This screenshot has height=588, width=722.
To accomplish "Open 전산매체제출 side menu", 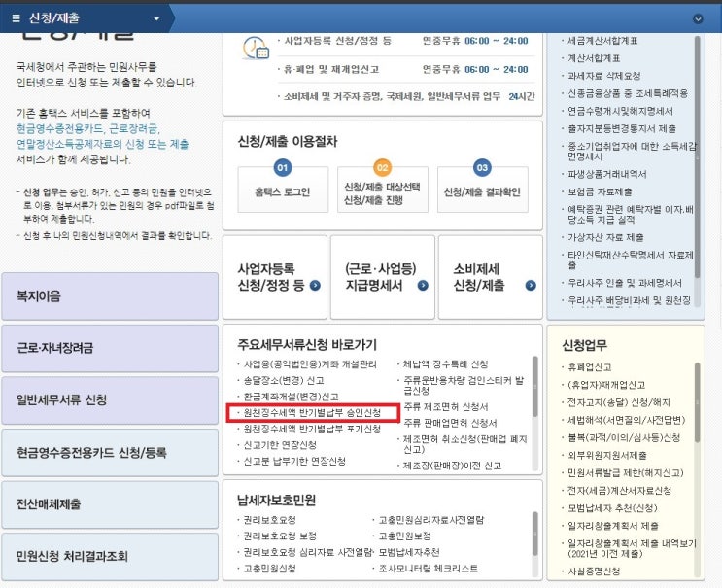I will (x=110, y=504).
